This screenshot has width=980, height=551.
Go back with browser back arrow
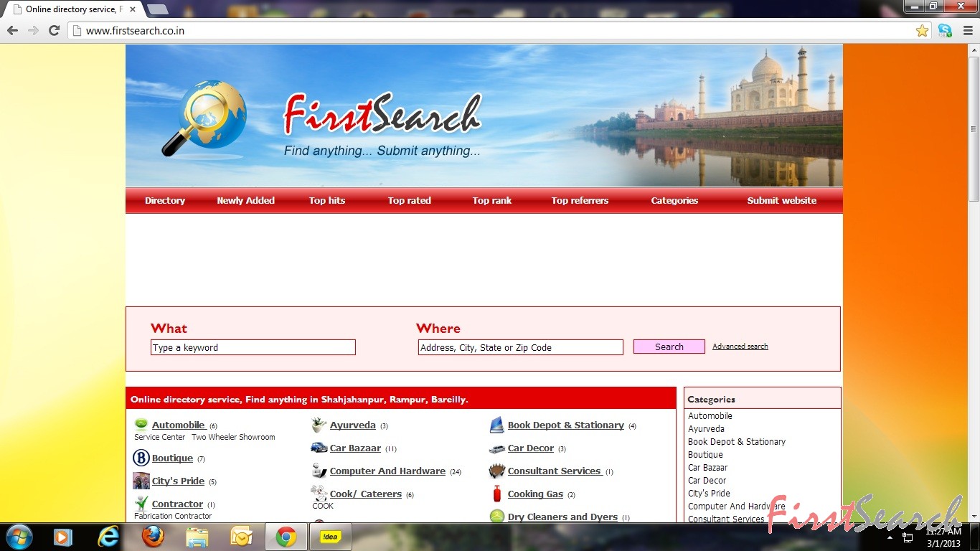coord(12,30)
